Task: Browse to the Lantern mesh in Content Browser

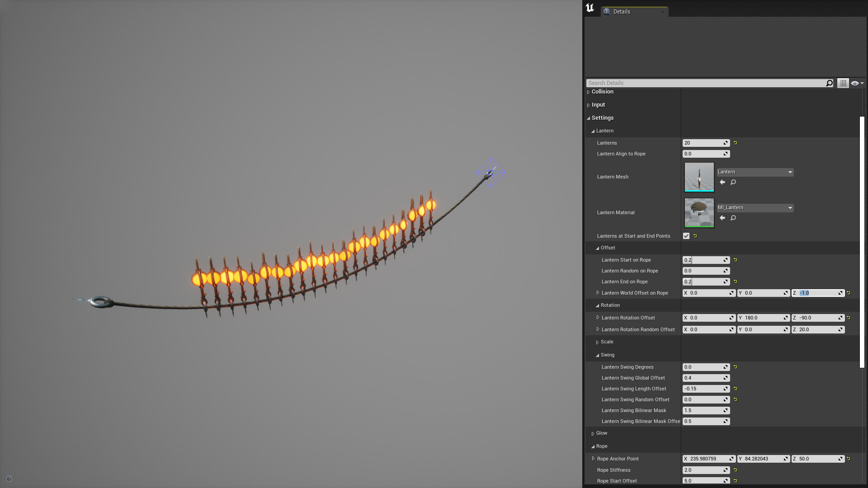Action: (733, 182)
